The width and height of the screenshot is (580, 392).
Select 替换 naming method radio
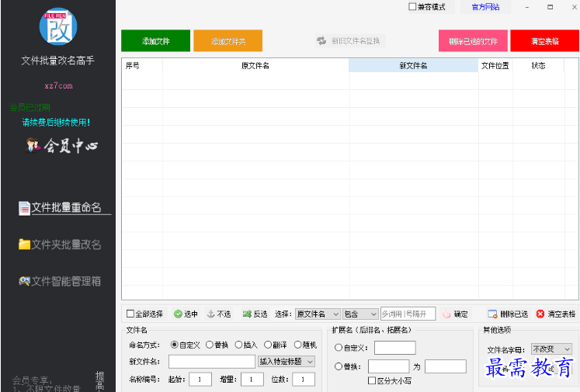210,345
